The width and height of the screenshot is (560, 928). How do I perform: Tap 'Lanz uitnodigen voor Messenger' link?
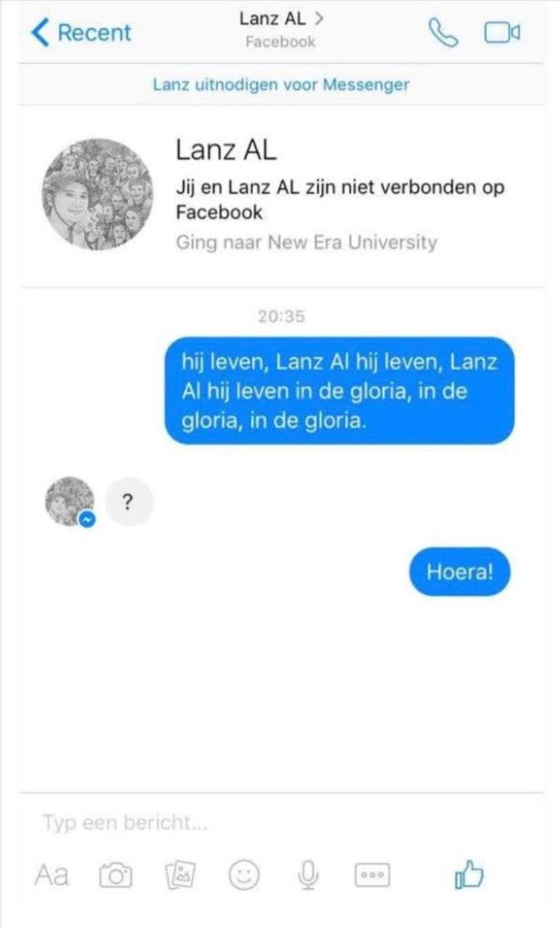(281, 85)
